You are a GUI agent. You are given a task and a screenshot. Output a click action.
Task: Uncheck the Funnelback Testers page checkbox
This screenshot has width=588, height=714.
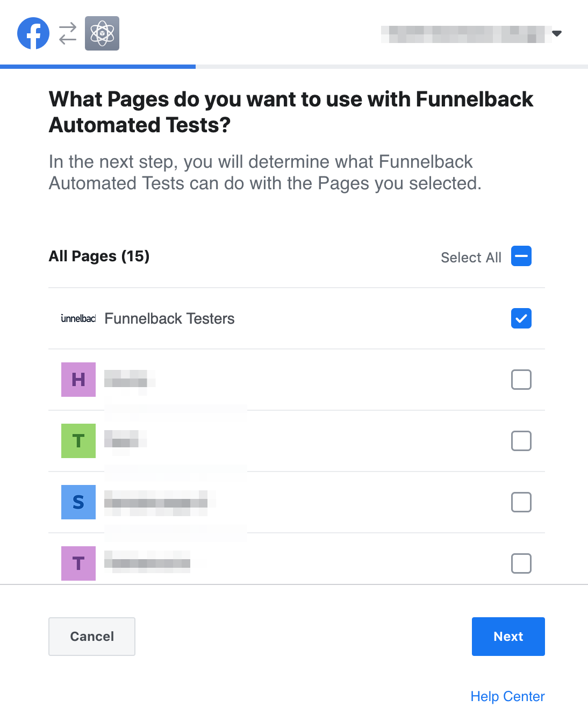520,318
